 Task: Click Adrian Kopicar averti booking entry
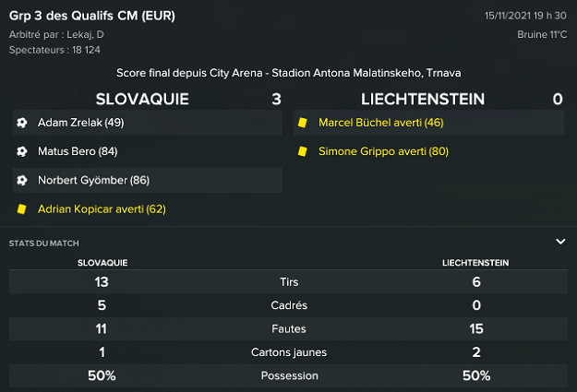pyautogui.click(x=102, y=209)
